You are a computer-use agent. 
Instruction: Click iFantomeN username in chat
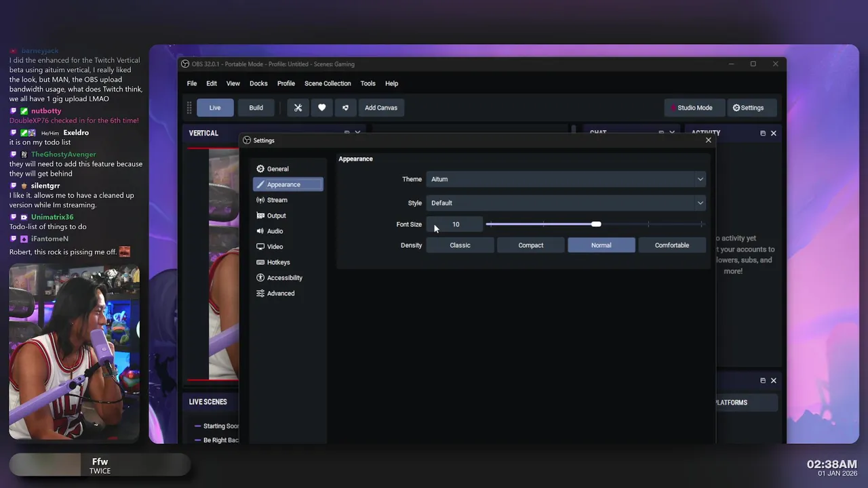(50, 239)
